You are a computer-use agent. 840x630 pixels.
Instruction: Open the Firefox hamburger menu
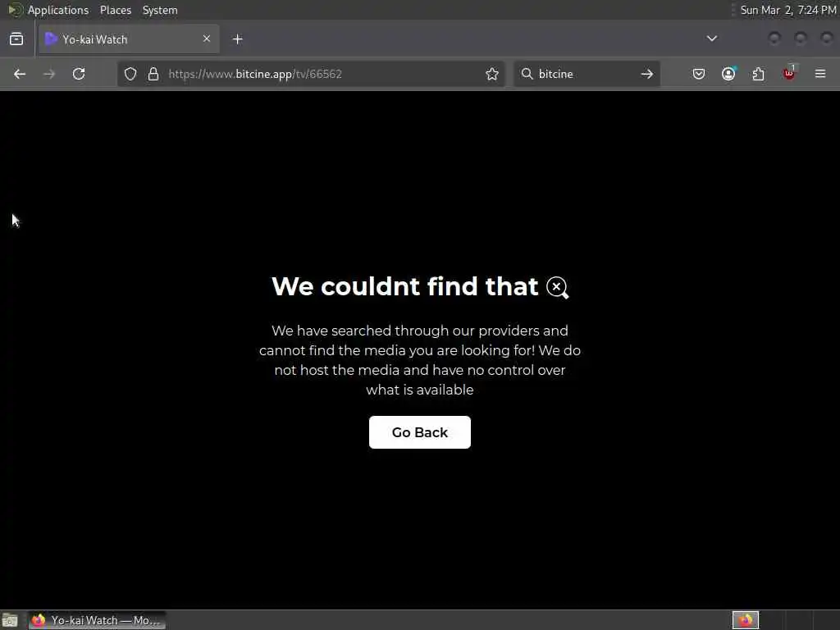click(x=820, y=73)
